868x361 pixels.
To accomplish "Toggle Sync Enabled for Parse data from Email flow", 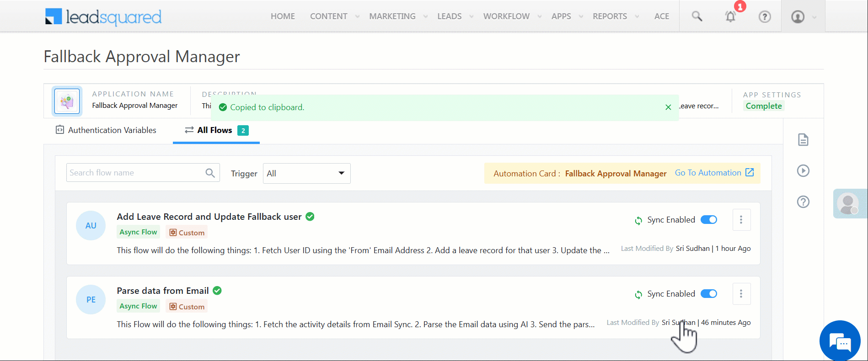I will click(709, 294).
